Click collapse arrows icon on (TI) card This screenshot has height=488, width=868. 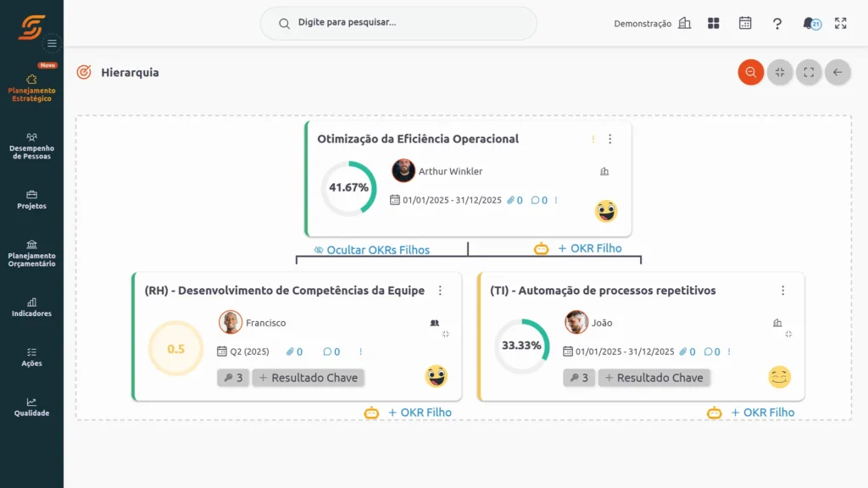(788, 334)
